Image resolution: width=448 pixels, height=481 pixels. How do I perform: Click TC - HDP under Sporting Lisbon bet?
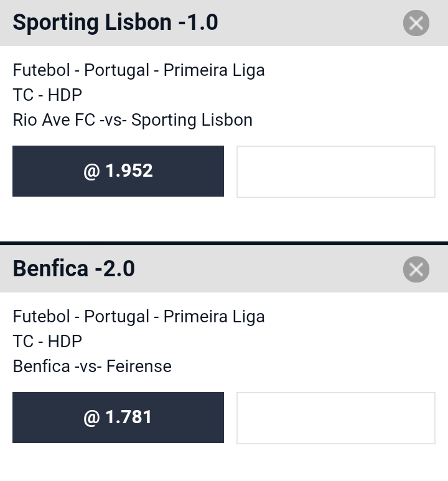coord(47,95)
